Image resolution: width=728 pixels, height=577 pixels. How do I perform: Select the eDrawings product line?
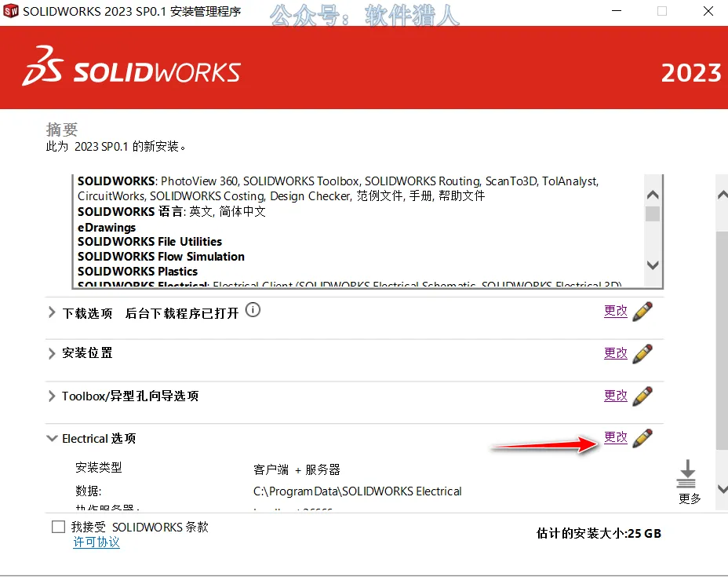point(107,227)
